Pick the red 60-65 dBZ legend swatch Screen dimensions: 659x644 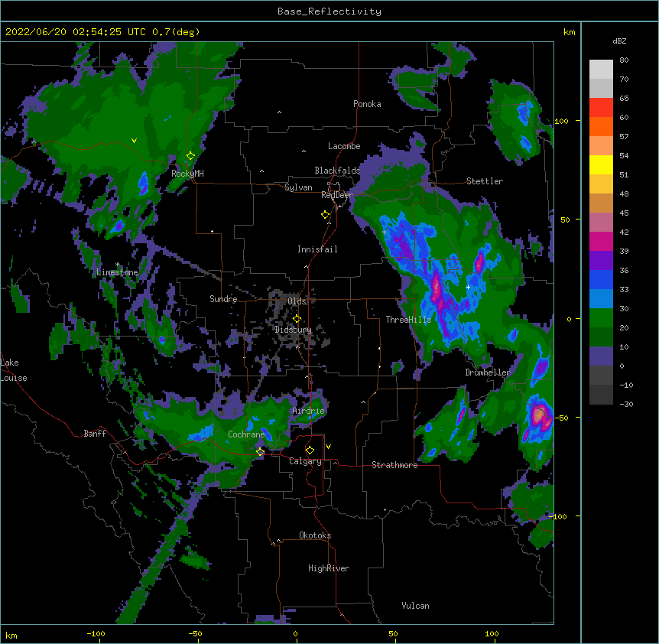[x=601, y=108]
